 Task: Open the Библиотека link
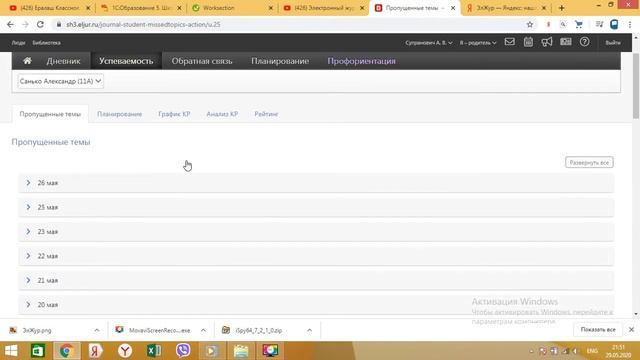point(47,42)
